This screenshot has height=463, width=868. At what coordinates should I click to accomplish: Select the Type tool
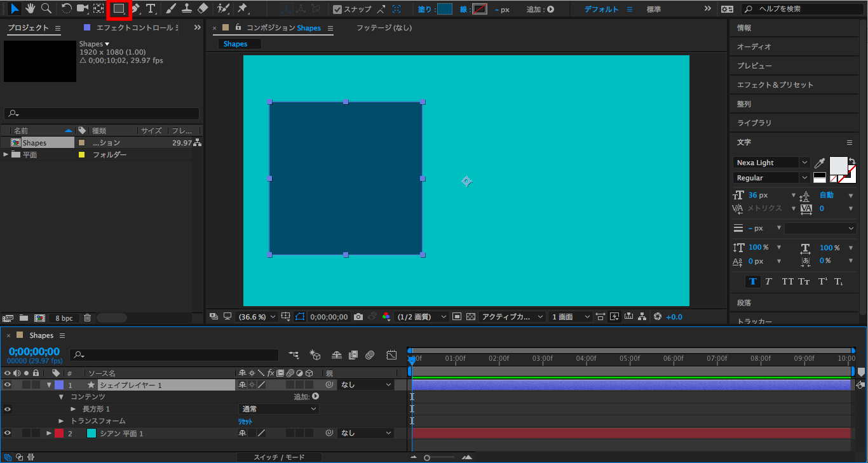pos(151,9)
